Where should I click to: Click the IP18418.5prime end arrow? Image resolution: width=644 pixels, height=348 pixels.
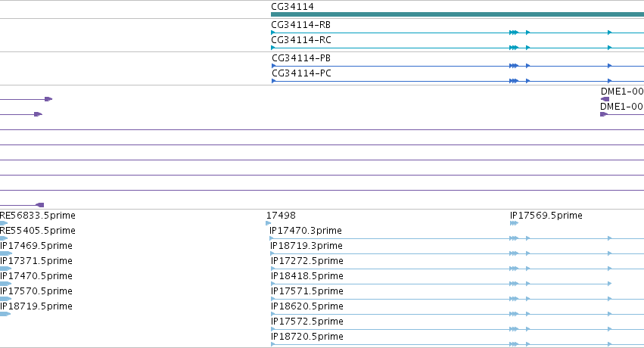610,284
